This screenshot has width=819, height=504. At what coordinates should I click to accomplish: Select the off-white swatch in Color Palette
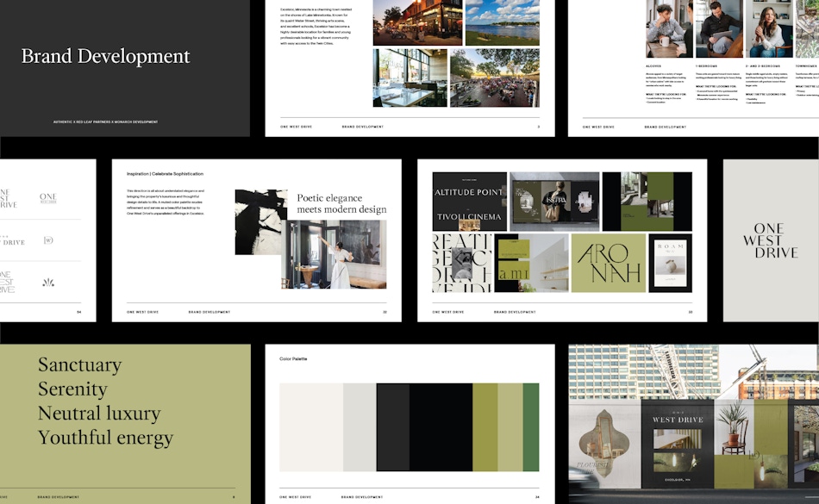pyautogui.click(x=311, y=427)
